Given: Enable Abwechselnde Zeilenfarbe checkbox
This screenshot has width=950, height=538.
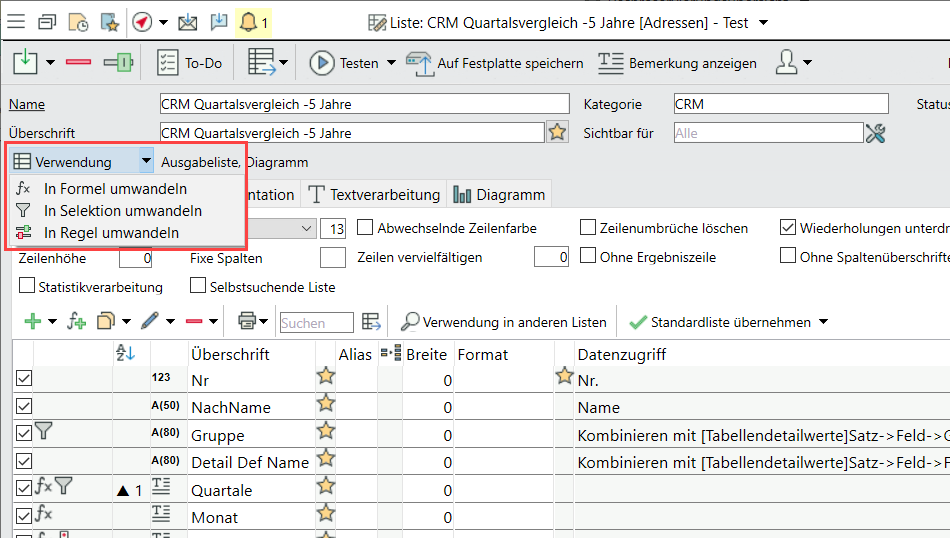Looking at the screenshot, I should tap(366, 228).
